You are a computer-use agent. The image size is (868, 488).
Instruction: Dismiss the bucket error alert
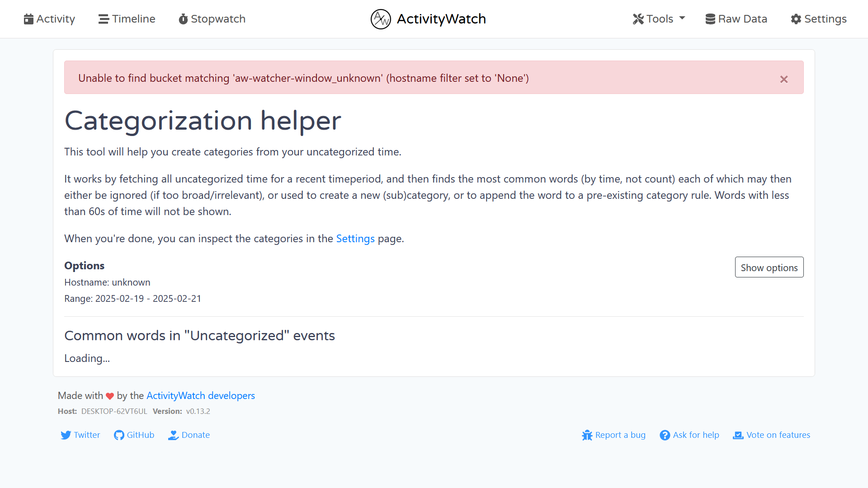[x=784, y=80]
